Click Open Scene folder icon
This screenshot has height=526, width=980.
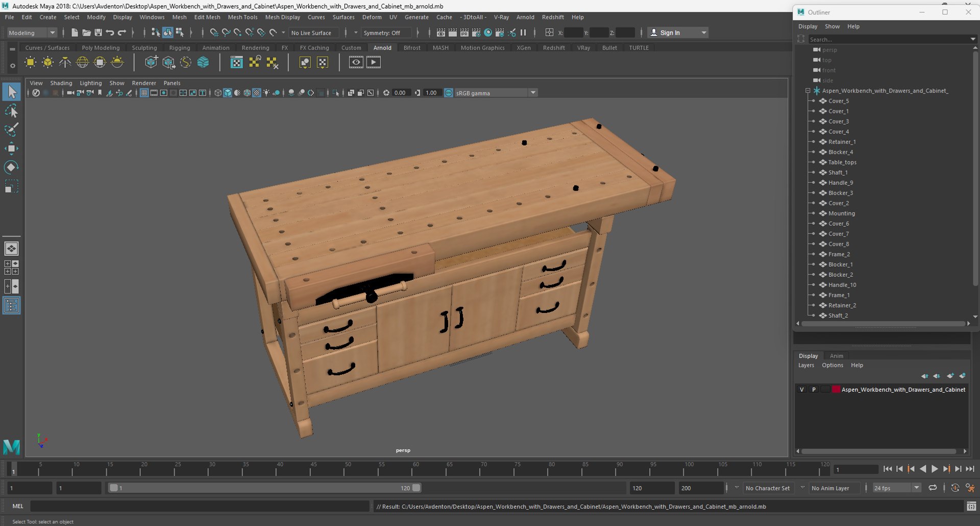[86, 33]
